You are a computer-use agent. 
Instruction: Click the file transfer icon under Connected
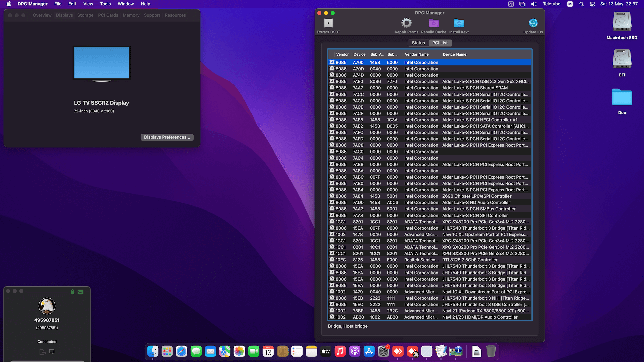click(x=43, y=352)
